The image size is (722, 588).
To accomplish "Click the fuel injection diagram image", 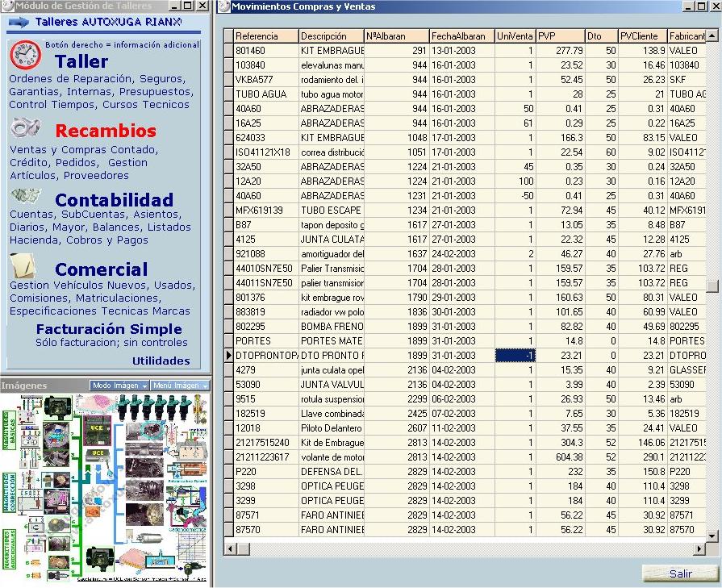I will pyautogui.click(x=105, y=488).
